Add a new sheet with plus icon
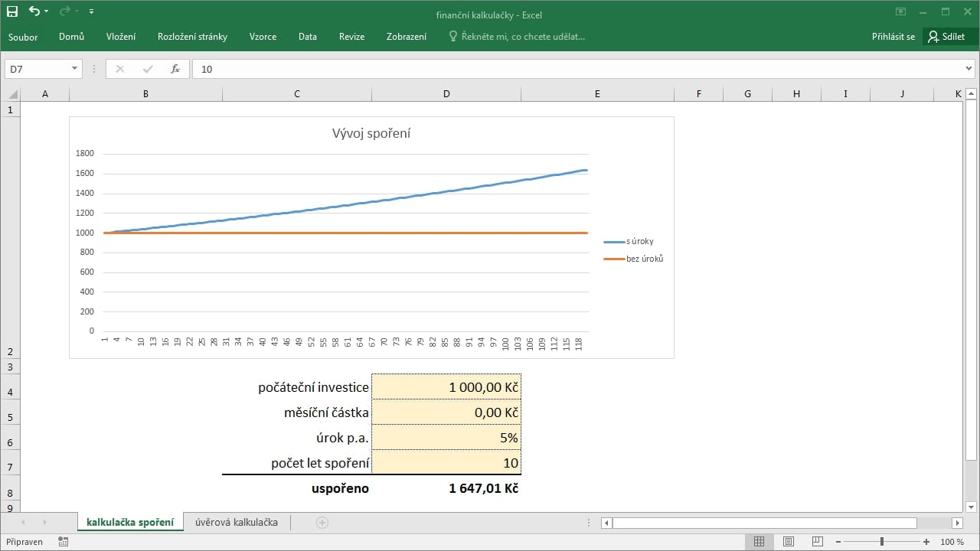 click(322, 523)
